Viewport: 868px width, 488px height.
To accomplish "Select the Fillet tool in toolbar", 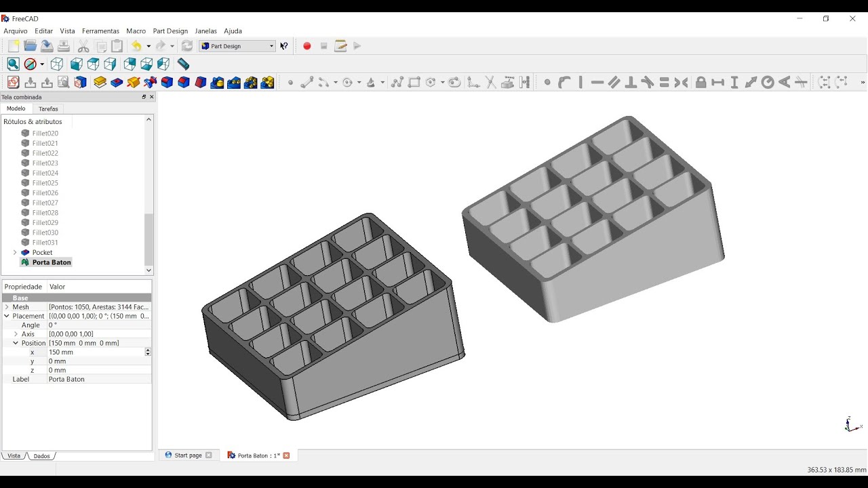I will coord(167,83).
